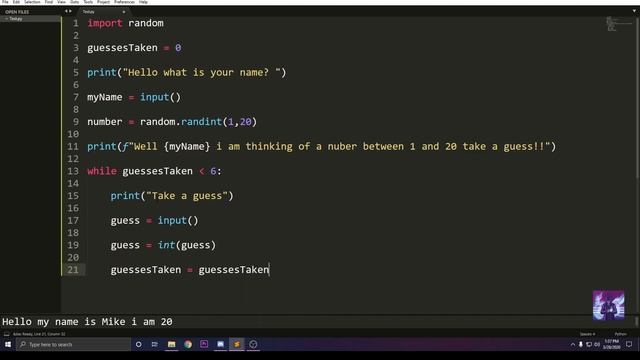Click the purple avatar thumbnail
Screen dimensions: 640x360
tap(608, 305)
